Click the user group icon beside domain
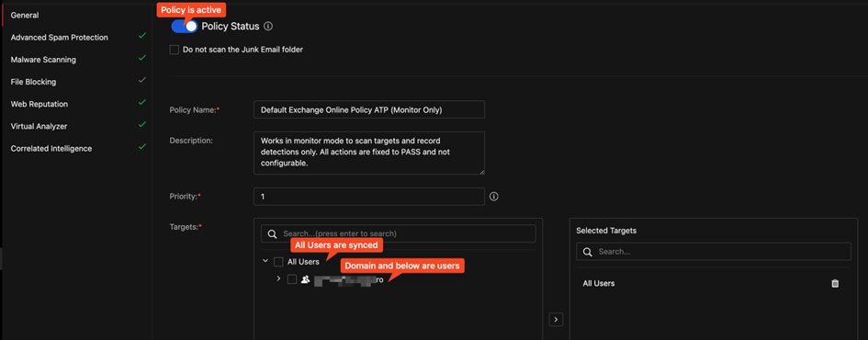The image size is (868, 340). coord(305,279)
